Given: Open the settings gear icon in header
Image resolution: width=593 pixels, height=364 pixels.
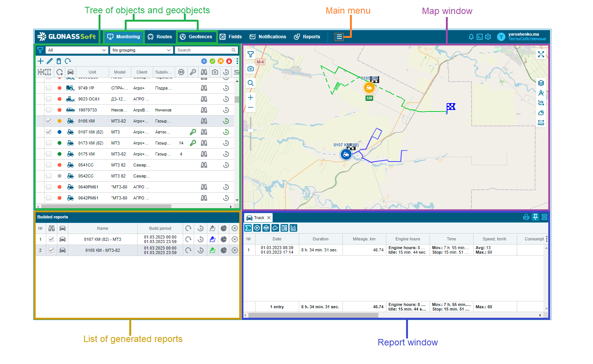Looking at the screenshot, I should click(488, 37).
